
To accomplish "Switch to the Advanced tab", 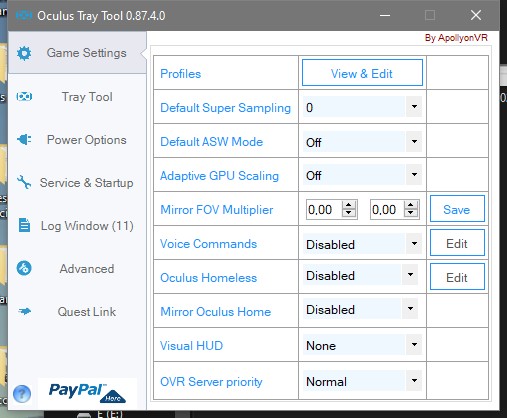I will (77, 269).
